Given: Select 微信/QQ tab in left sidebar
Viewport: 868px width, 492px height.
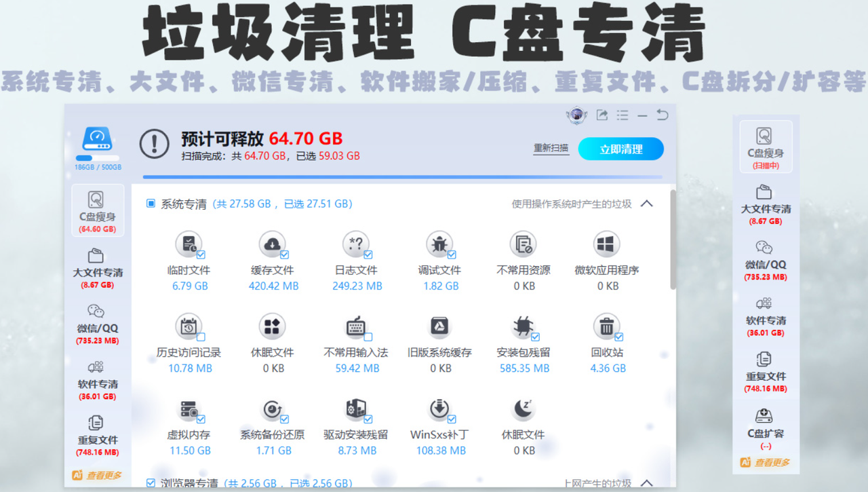Looking at the screenshot, I should pyautogui.click(x=98, y=324).
